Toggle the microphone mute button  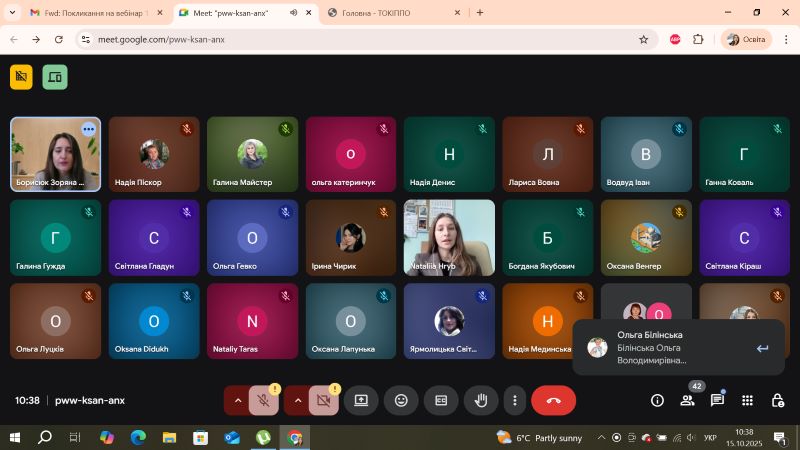pyautogui.click(x=264, y=400)
